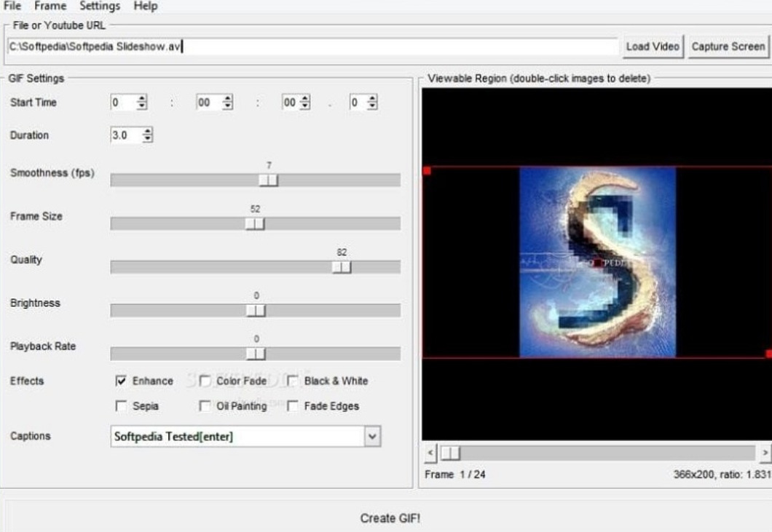
Task: Check the Oil Painting effect box
Action: [x=205, y=406]
